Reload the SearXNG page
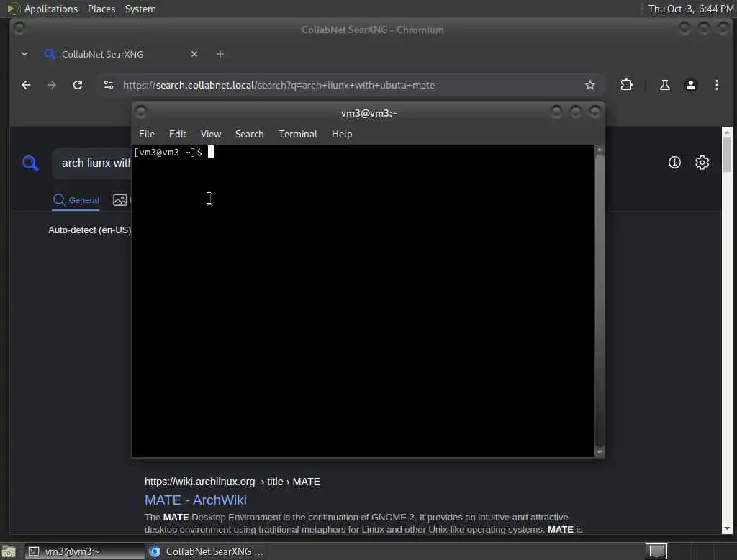737x560 pixels. tap(78, 85)
